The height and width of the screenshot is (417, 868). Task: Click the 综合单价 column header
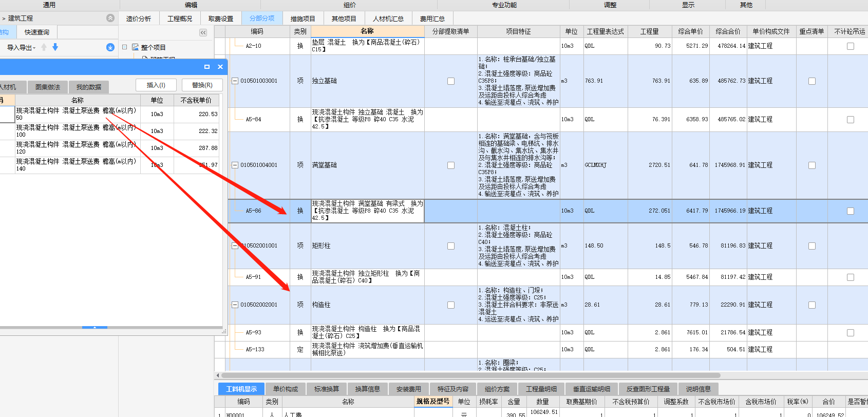point(690,31)
